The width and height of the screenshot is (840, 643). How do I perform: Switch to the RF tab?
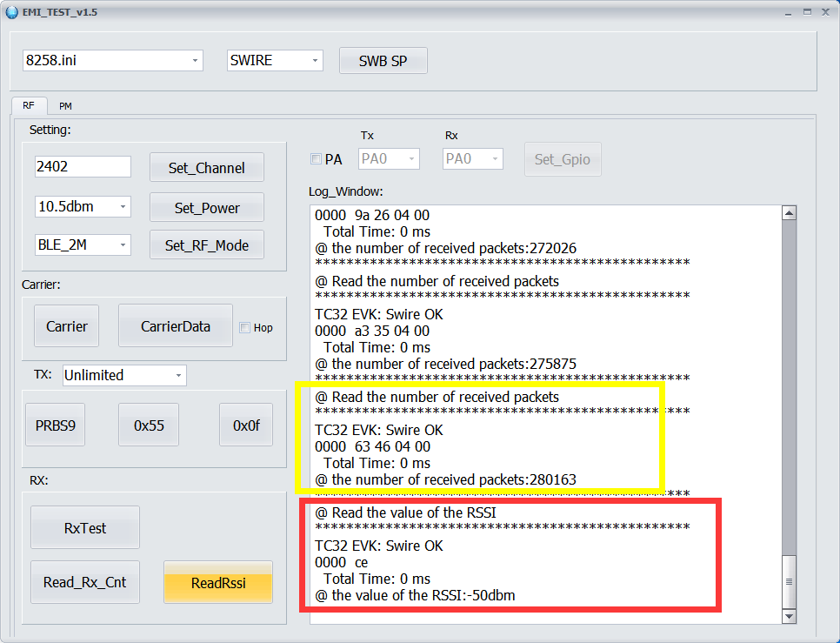tap(29, 105)
